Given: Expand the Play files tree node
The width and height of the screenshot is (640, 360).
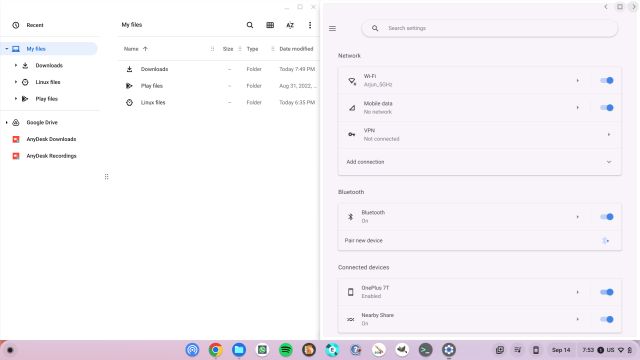Looking at the screenshot, I should [16, 99].
